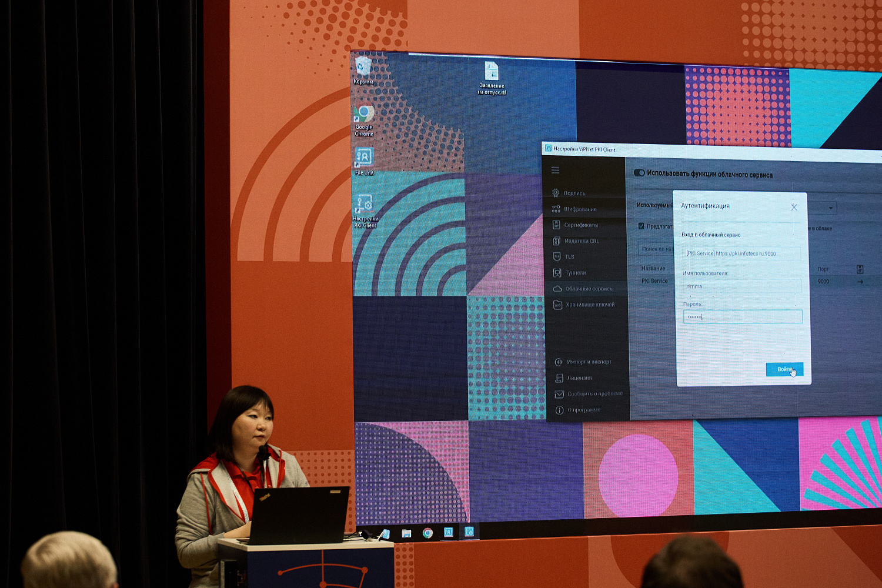
Task: Click the Туннели icon in sidebar
Action: click(x=557, y=273)
